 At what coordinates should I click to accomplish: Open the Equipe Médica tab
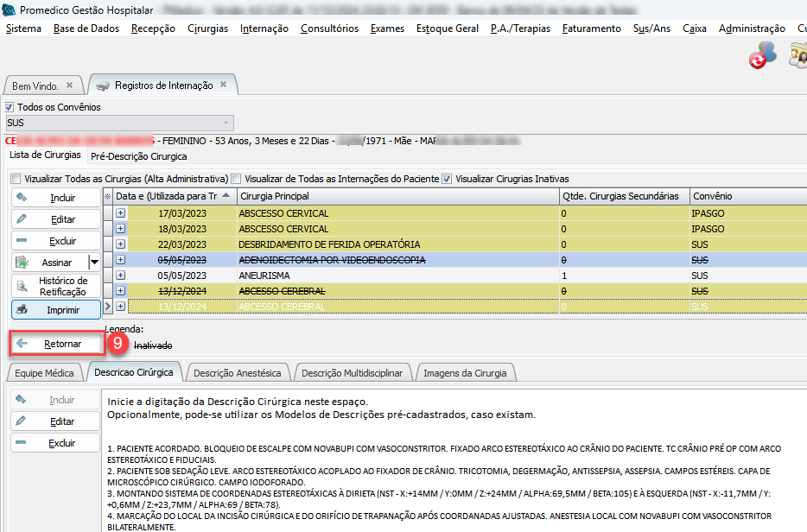tap(44, 373)
